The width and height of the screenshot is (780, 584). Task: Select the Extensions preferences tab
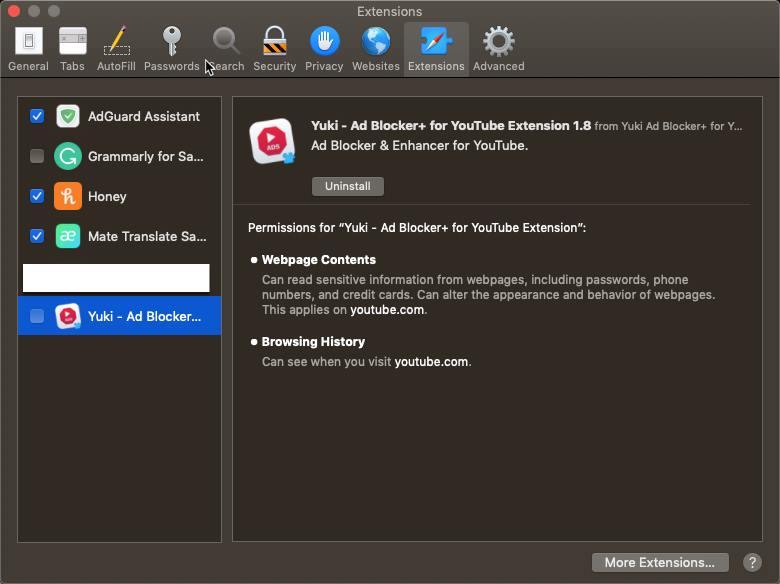tap(436, 49)
